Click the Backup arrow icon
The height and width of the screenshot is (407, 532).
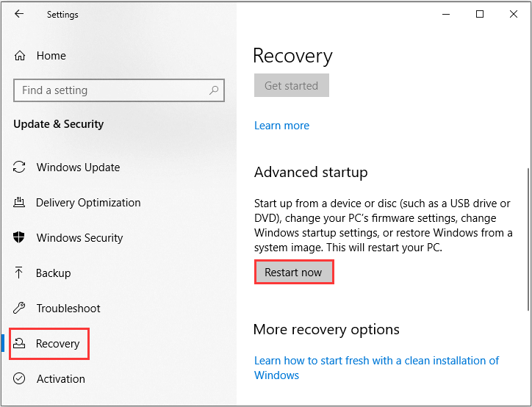pos(20,273)
